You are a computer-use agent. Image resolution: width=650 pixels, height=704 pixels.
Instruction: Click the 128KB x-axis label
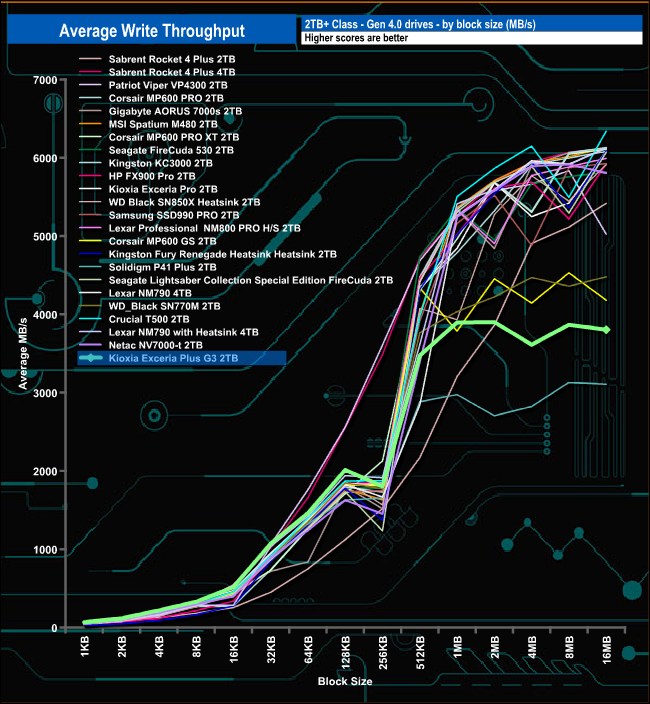tap(346, 653)
